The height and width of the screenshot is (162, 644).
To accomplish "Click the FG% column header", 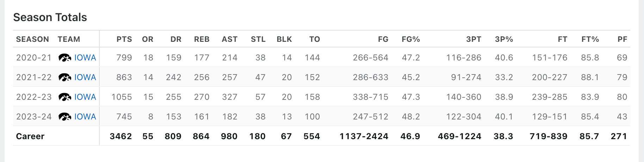I will click(411, 39).
